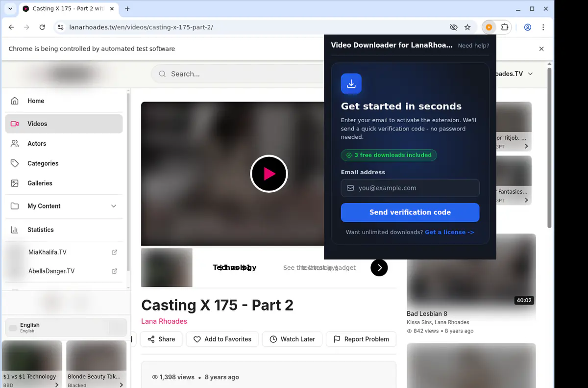Click the Get a license link

point(449,232)
